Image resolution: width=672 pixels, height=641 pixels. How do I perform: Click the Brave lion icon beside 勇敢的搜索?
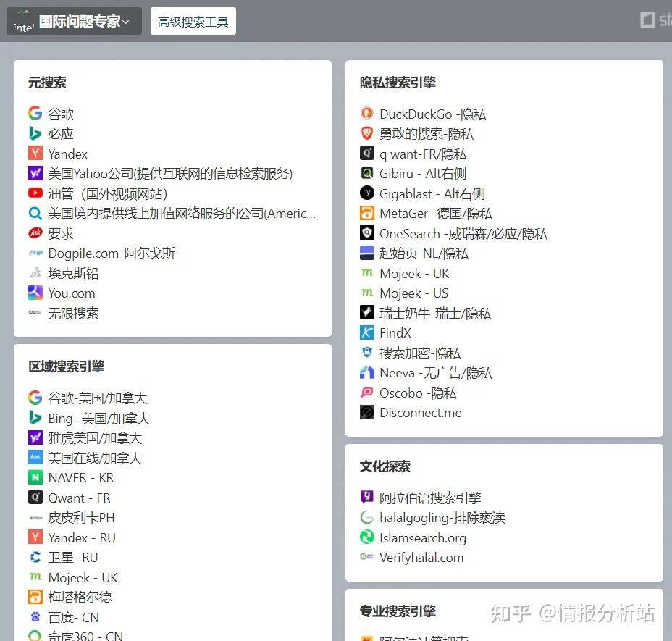367,133
